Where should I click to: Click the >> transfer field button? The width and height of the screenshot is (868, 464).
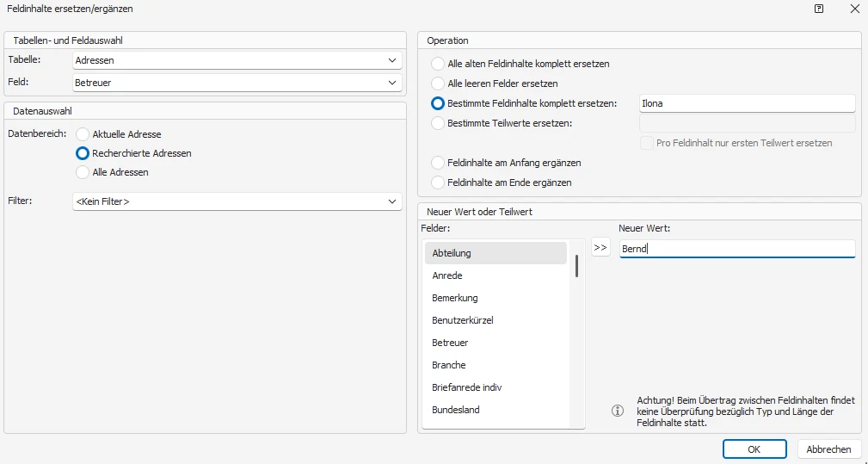[x=600, y=248]
